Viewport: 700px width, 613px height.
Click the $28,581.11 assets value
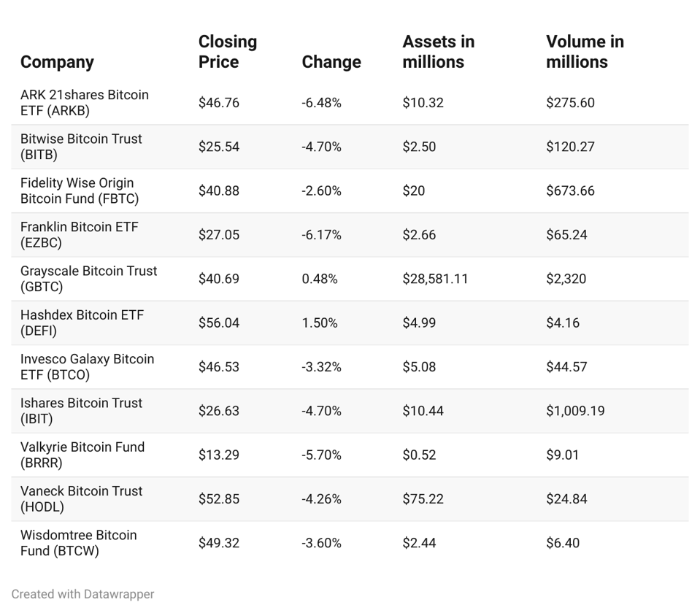tap(435, 279)
